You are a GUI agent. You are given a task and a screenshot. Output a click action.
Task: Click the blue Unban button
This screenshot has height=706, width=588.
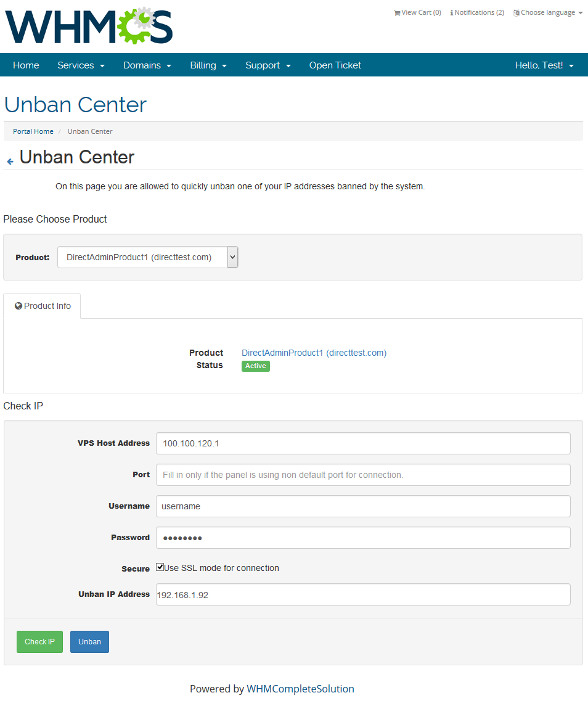point(89,642)
